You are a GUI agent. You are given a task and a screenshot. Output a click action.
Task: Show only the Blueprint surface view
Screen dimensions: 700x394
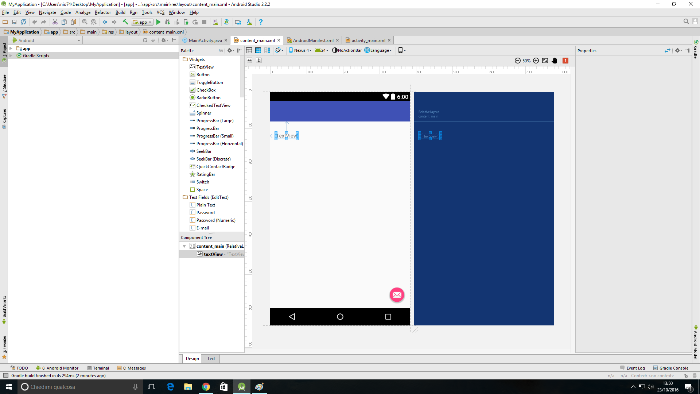[258, 50]
